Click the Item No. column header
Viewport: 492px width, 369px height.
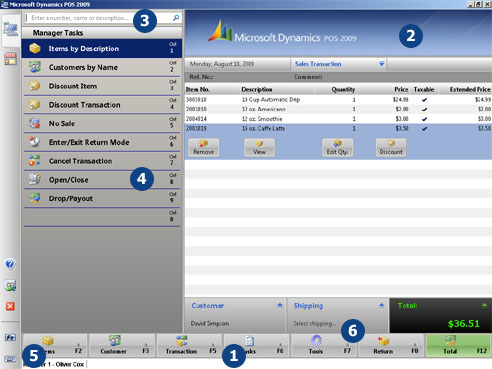point(198,89)
